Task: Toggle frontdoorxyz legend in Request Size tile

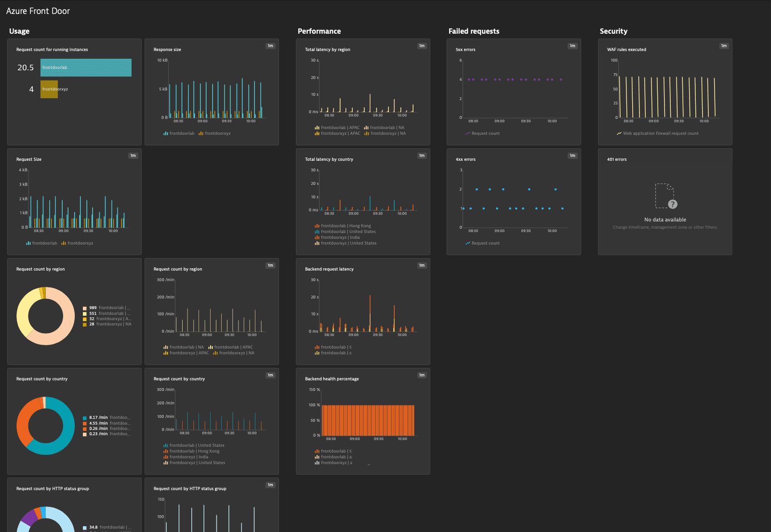Action: click(77, 243)
